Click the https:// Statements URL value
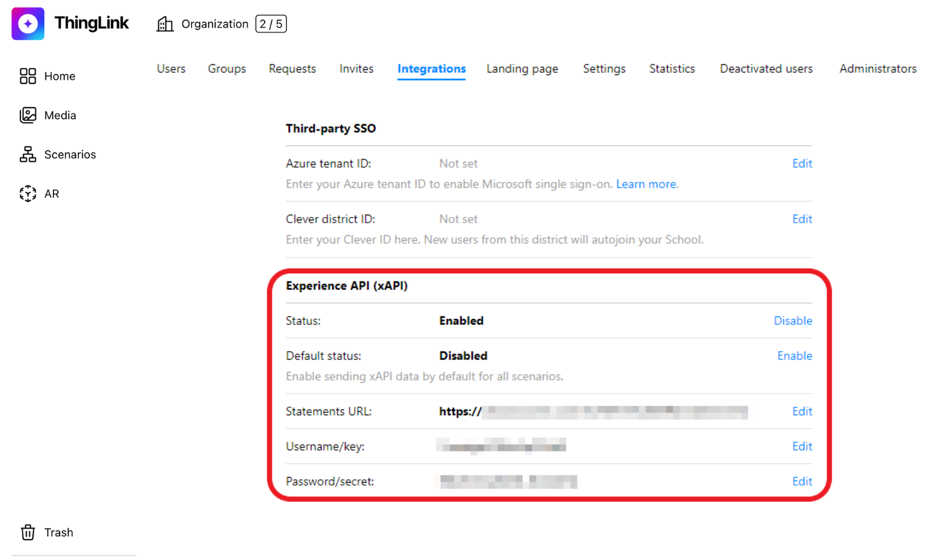 (x=593, y=412)
